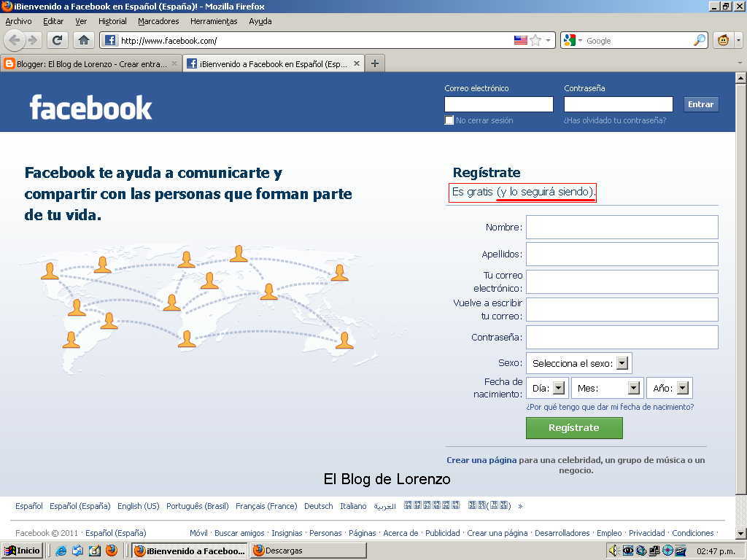Viewport: 747px width, 560px height.
Task: Open the Año birth date dropdown
Action: (x=670, y=388)
